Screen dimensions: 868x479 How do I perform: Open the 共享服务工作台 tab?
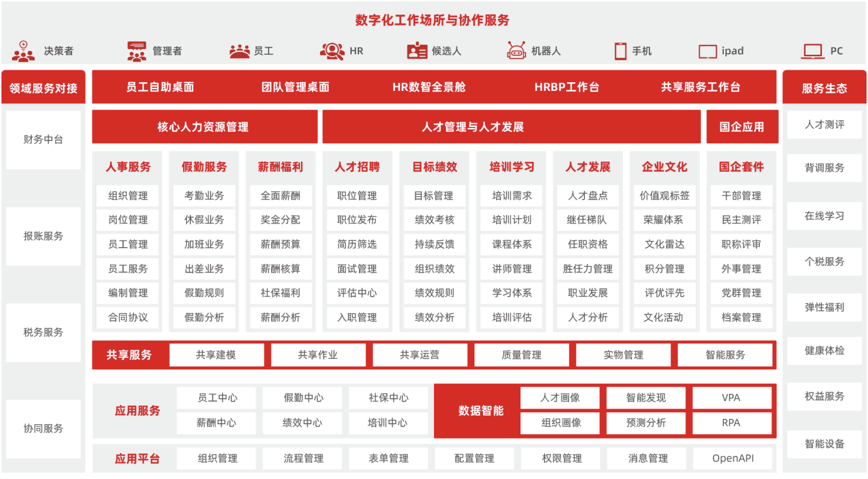click(700, 87)
